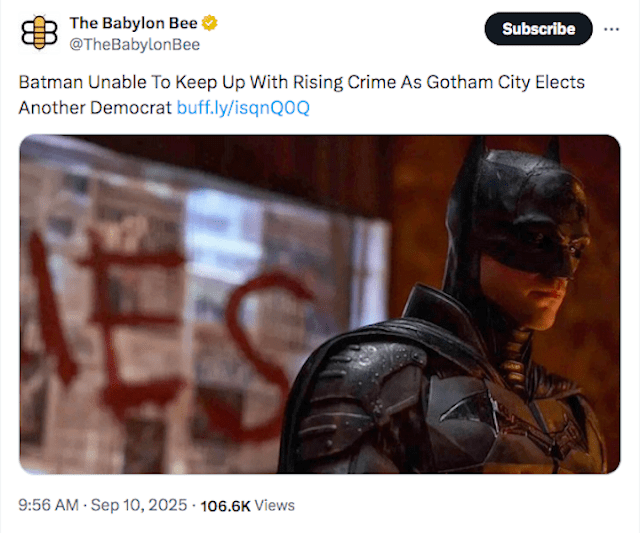
Task: Click the word Views beside the count
Action: [x=275, y=505]
